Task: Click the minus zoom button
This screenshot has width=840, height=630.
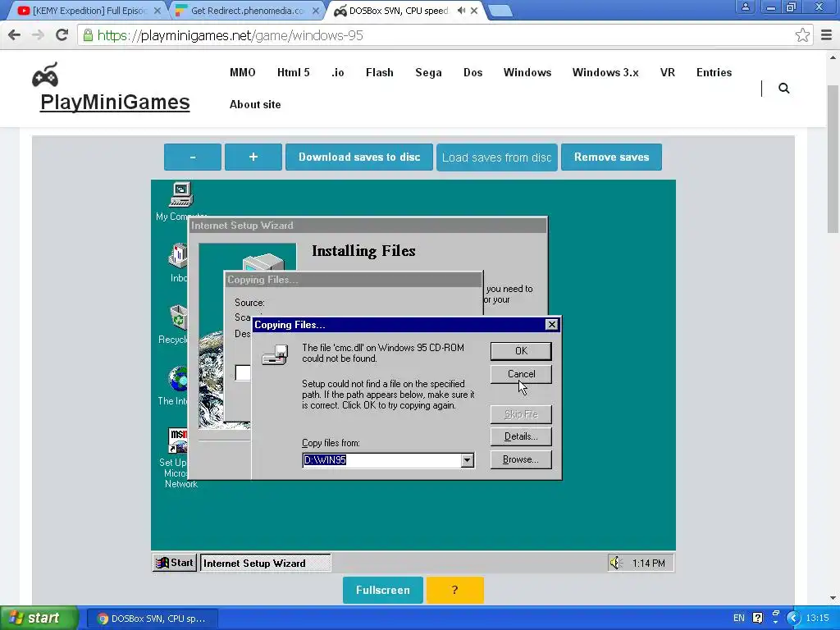Action: point(193,157)
